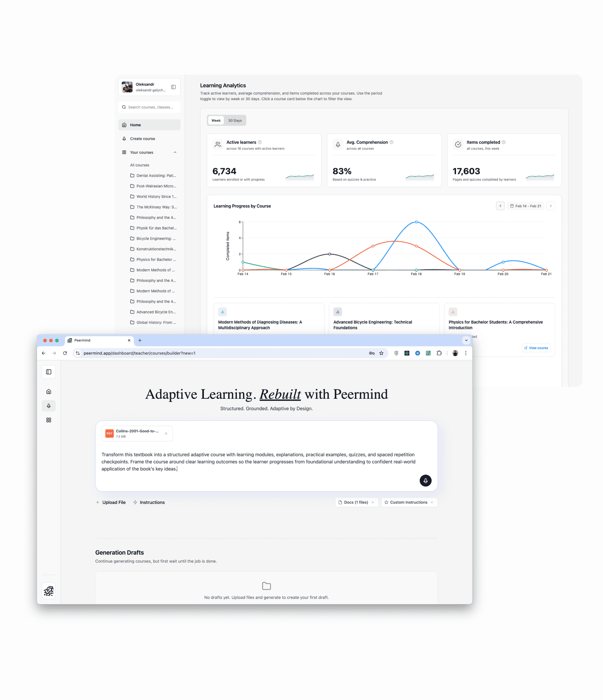Select Physics for Bachelor Students course card
This screenshot has width=603, height=700.
pos(499,329)
